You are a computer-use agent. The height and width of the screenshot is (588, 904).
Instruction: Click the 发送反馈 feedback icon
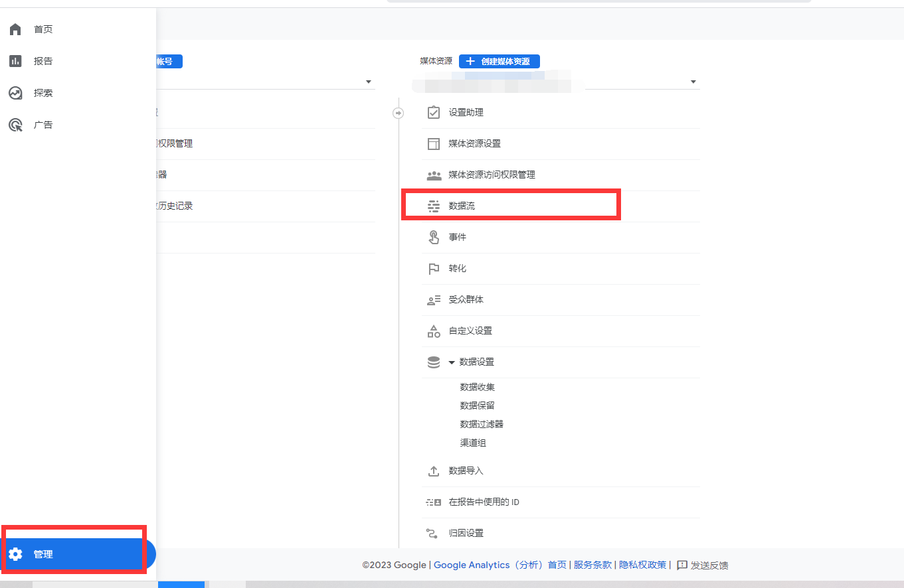click(x=682, y=565)
